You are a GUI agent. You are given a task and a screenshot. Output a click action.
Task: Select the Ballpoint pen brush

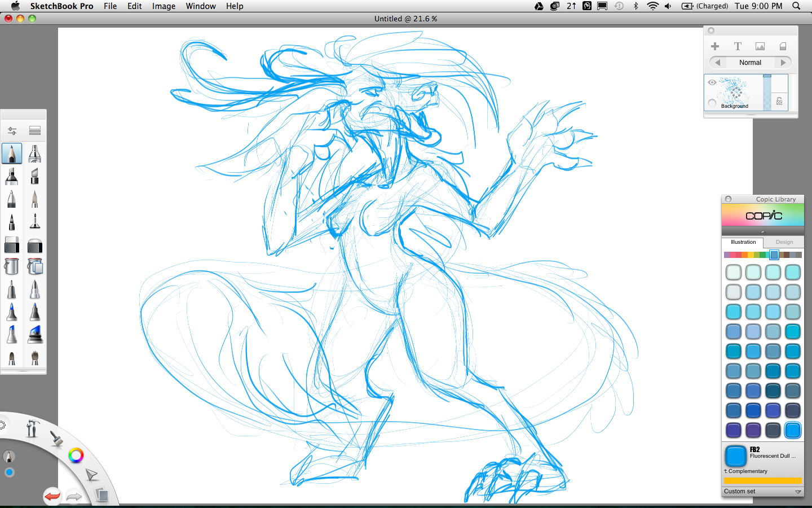coord(12,199)
